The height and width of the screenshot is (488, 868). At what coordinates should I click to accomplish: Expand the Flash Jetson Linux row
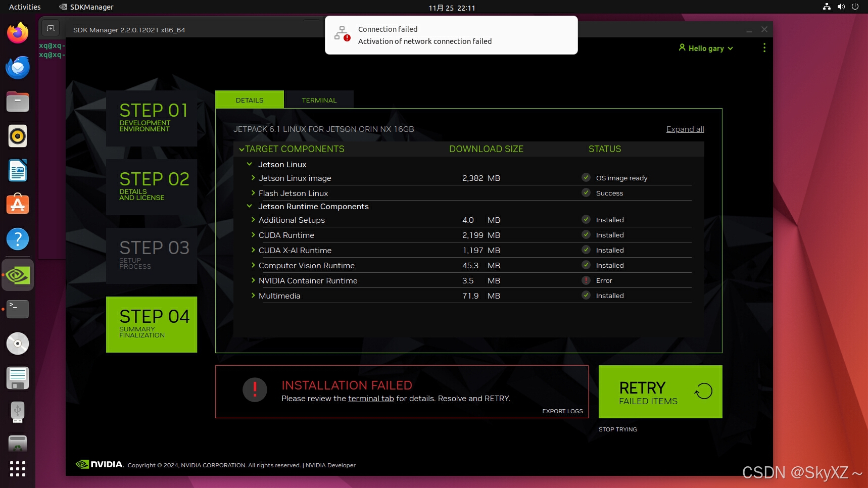click(253, 193)
